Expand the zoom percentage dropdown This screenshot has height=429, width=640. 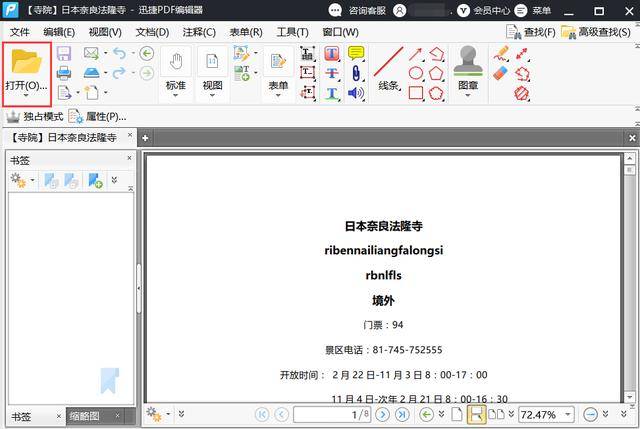(568, 414)
